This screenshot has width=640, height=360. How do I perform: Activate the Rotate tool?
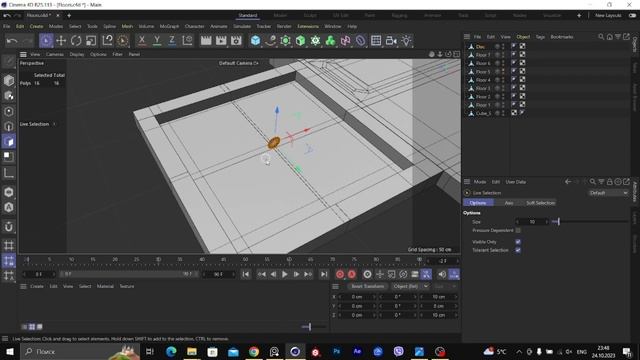(76, 40)
